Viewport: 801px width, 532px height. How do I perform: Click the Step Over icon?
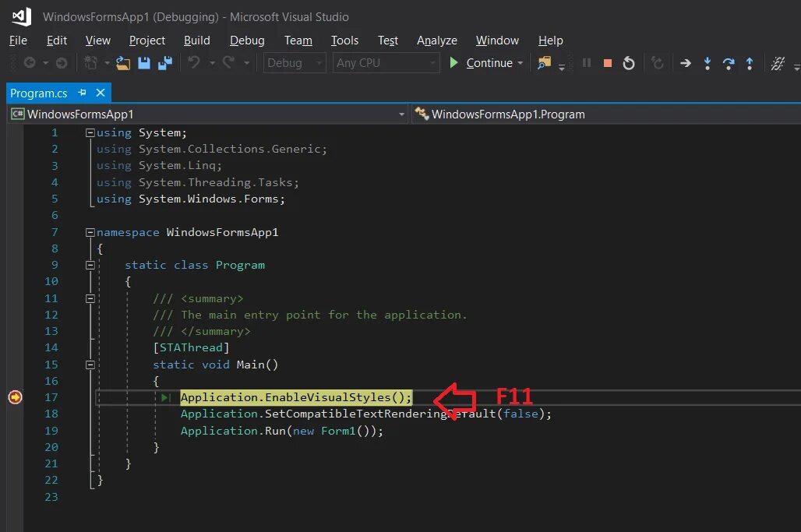729,63
